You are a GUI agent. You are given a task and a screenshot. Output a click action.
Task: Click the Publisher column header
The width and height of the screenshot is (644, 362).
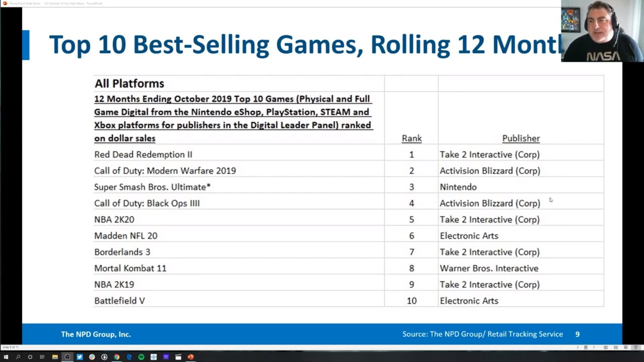(x=521, y=138)
